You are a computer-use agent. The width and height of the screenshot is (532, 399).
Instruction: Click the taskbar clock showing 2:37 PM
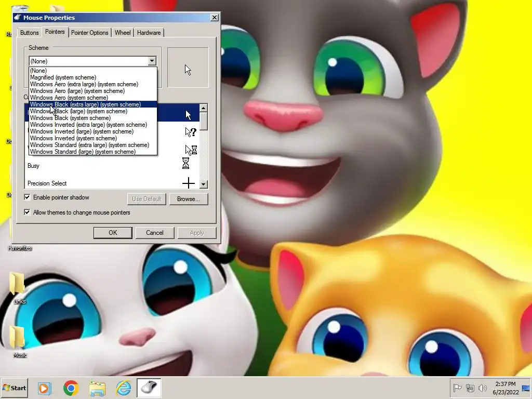[x=506, y=388]
